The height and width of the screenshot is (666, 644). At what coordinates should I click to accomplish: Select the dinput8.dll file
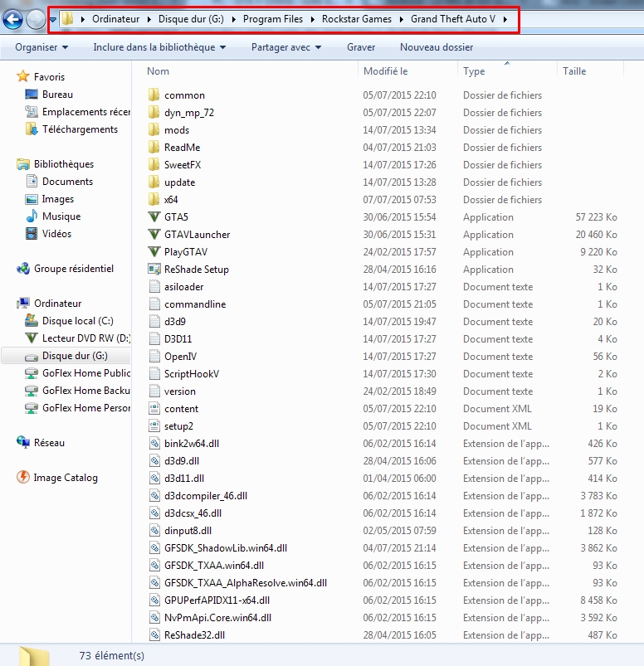pyautogui.click(x=188, y=531)
